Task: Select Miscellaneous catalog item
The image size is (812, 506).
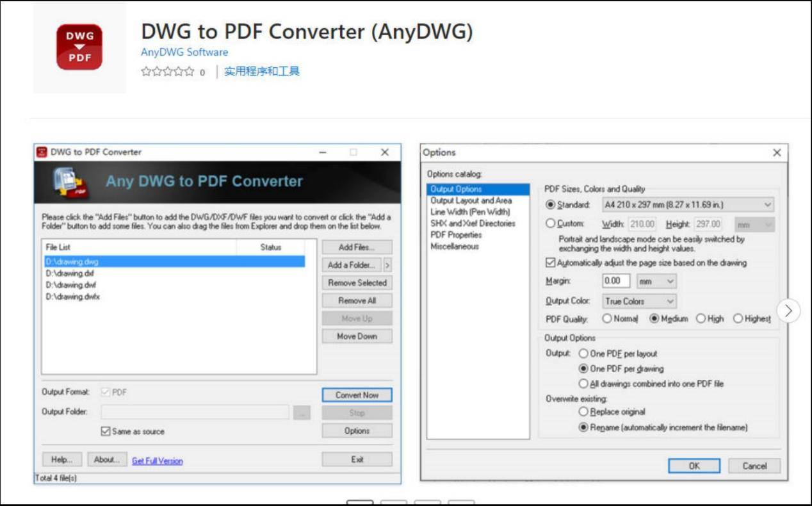Action: (455, 247)
